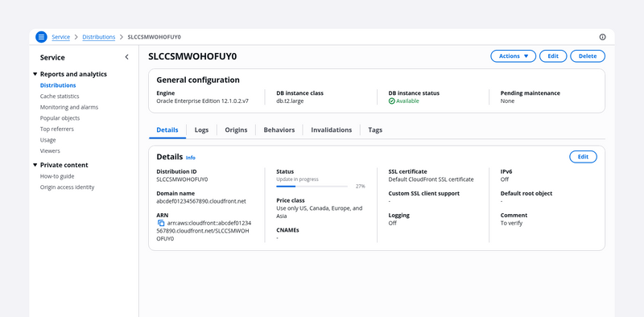Open the Actions dropdown menu

(x=513, y=56)
